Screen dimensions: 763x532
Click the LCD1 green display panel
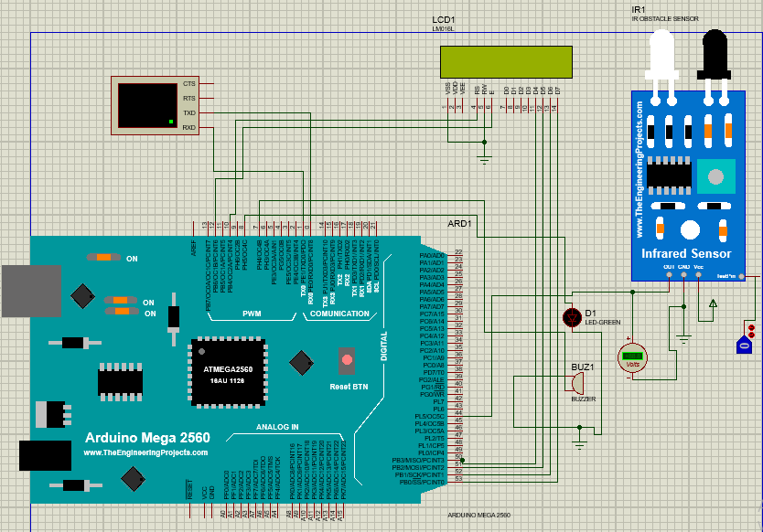pos(506,62)
